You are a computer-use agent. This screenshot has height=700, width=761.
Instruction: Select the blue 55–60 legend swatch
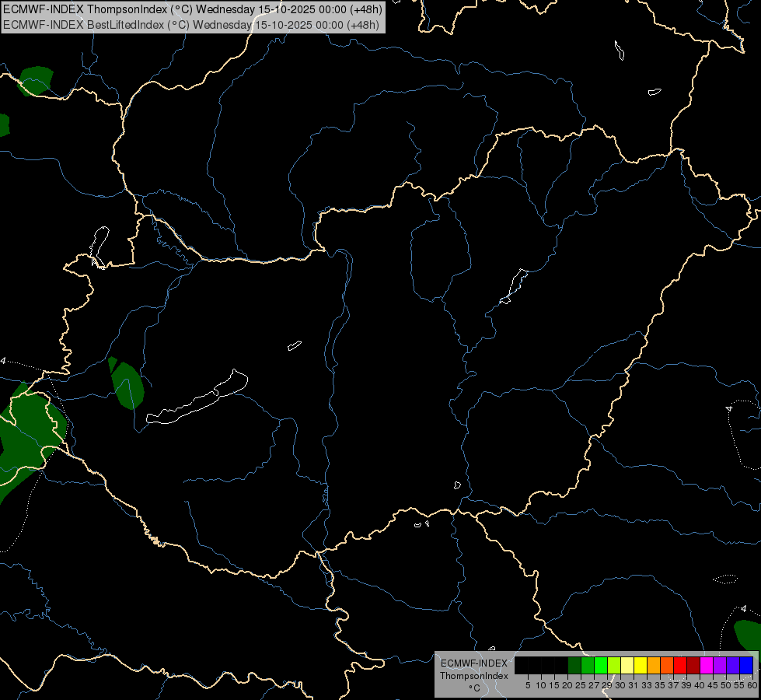point(746,665)
